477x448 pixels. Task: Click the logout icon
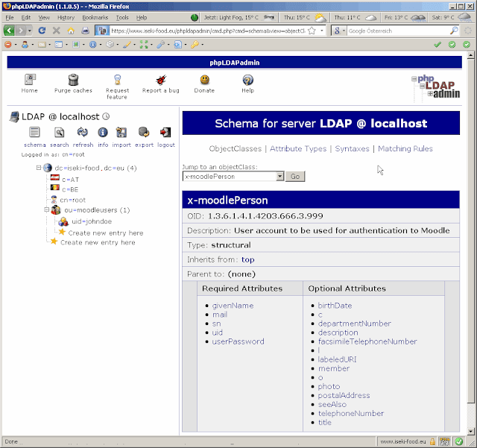[x=165, y=133]
